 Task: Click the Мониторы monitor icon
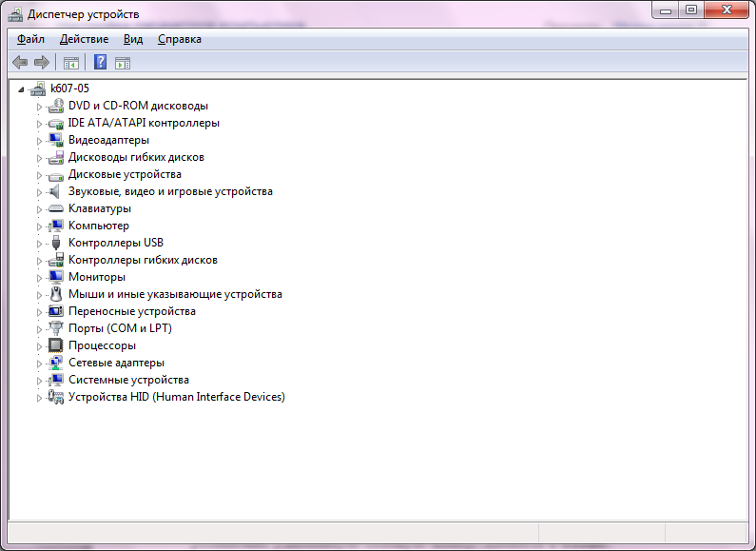point(56,277)
